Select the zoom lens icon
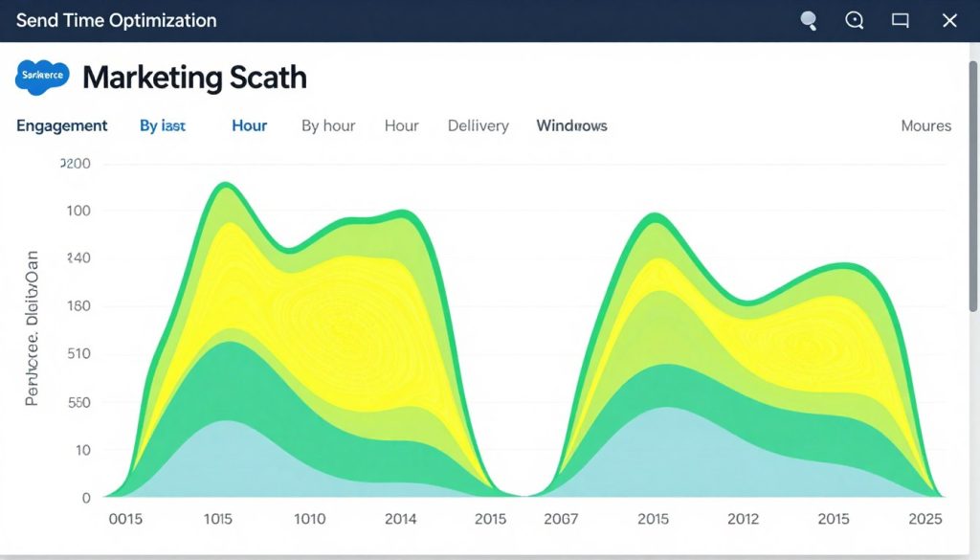Image resolution: width=980 pixels, height=560 pixels. [x=853, y=20]
